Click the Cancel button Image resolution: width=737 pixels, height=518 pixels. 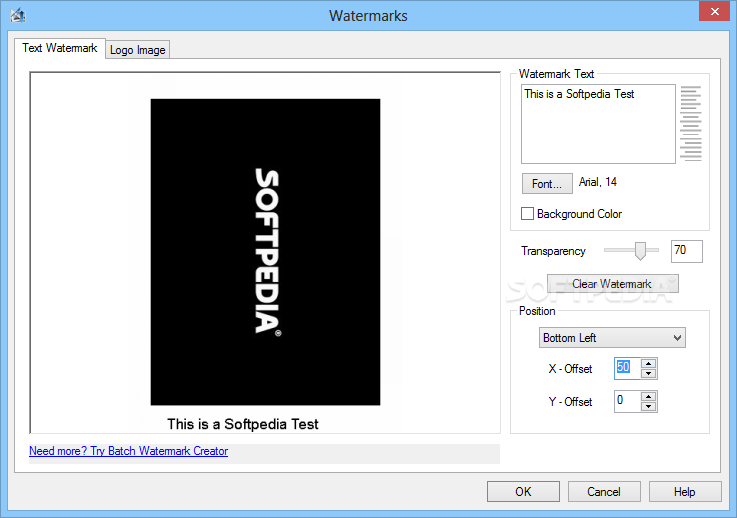[x=604, y=492]
